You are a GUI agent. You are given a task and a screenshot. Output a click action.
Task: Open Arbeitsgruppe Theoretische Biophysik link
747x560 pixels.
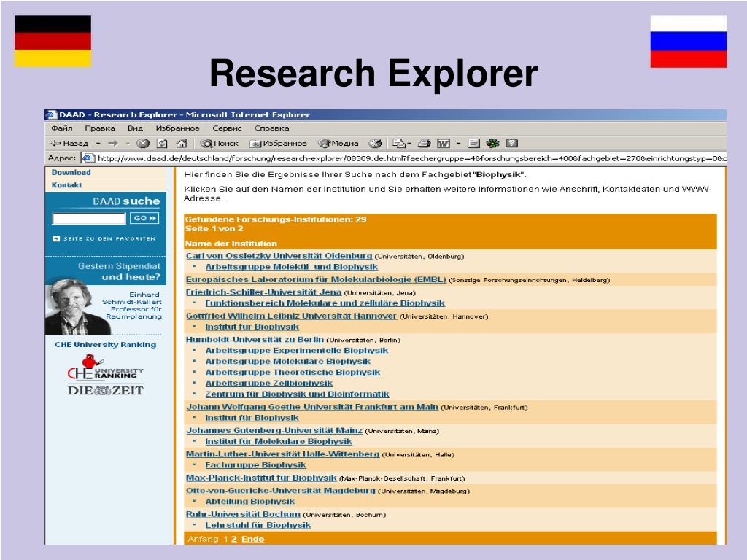click(x=293, y=373)
